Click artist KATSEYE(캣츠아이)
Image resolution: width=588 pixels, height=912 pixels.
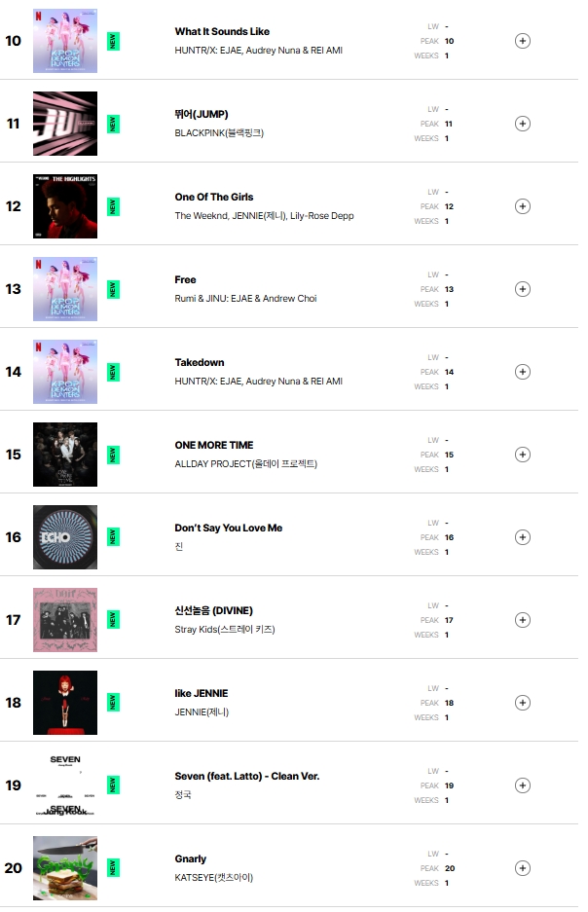tap(213, 877)
